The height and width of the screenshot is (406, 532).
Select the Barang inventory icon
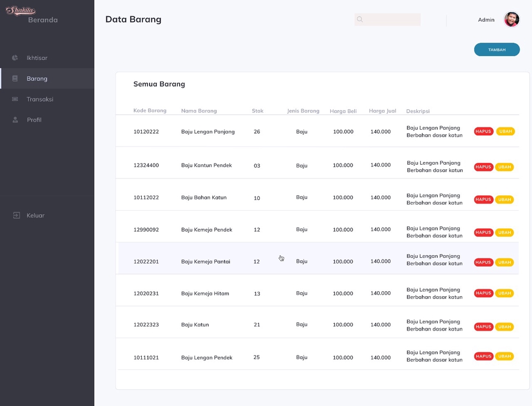tap(14, 78)
